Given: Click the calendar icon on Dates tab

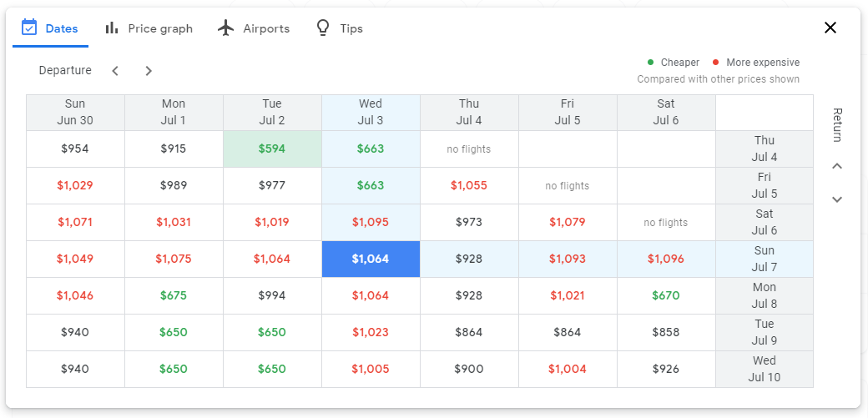Looking at the screenshot, I should (29, 28).
